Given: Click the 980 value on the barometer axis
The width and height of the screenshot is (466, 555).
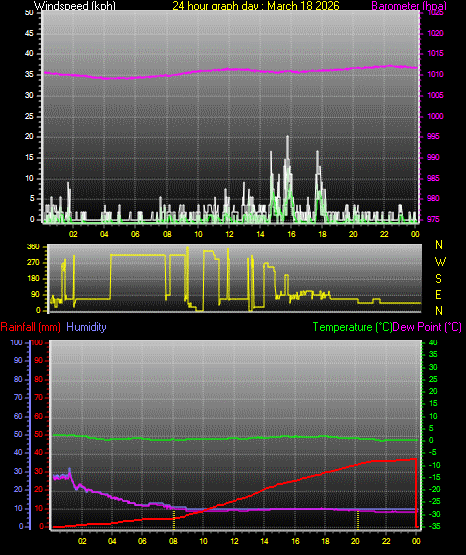Looking at the screenshot, I should (433, 198).
